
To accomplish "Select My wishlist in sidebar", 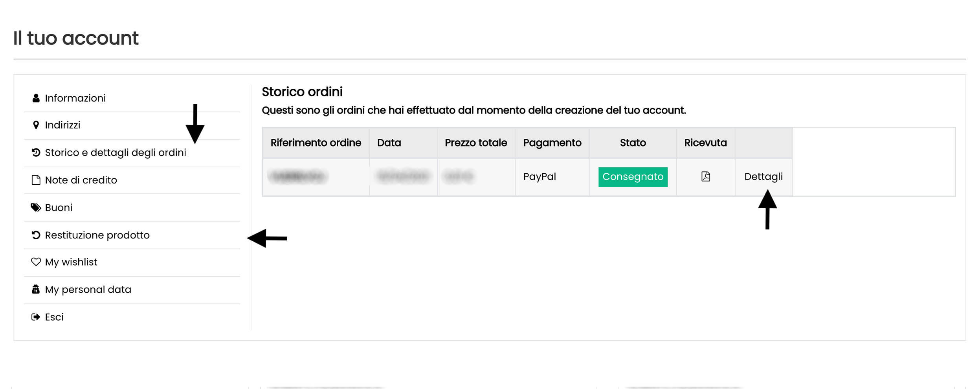I will pos(71,262).
